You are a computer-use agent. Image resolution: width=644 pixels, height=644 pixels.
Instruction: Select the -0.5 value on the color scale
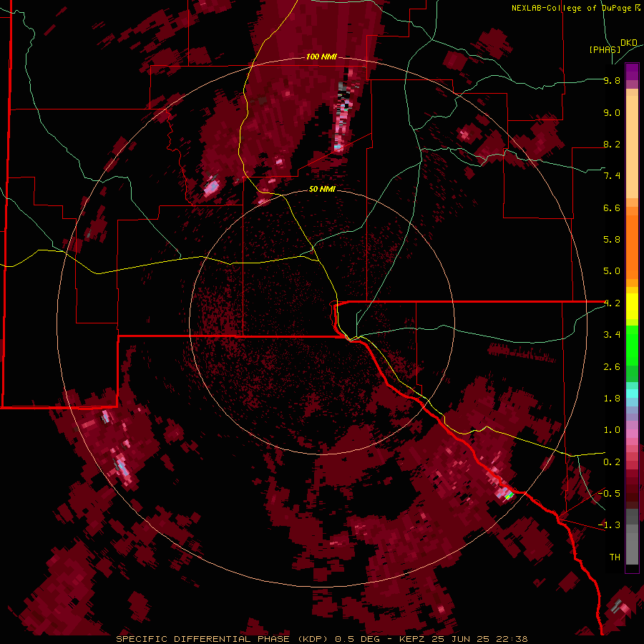click(x=609, y=494)
